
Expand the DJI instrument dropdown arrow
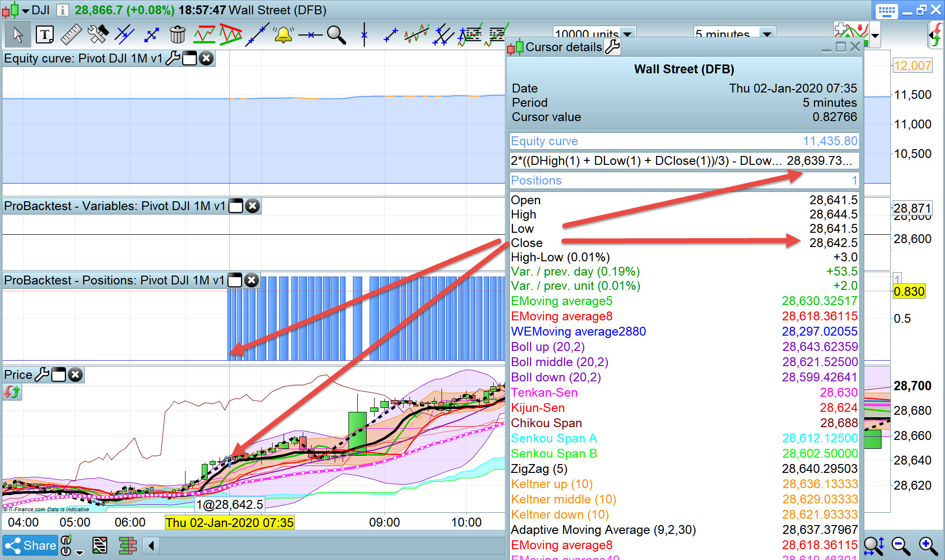[x=26, y=10]
